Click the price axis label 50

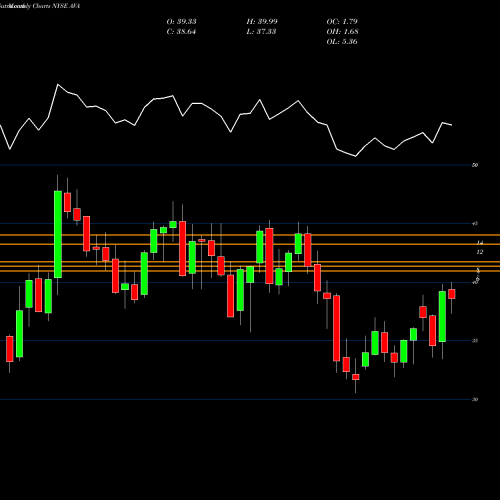pyautogui.click(x=475, y=165)
